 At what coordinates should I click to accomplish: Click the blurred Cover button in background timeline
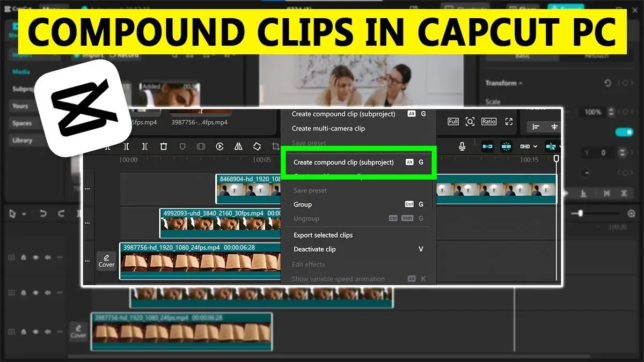pyautogui.click(x=78, y=331)
